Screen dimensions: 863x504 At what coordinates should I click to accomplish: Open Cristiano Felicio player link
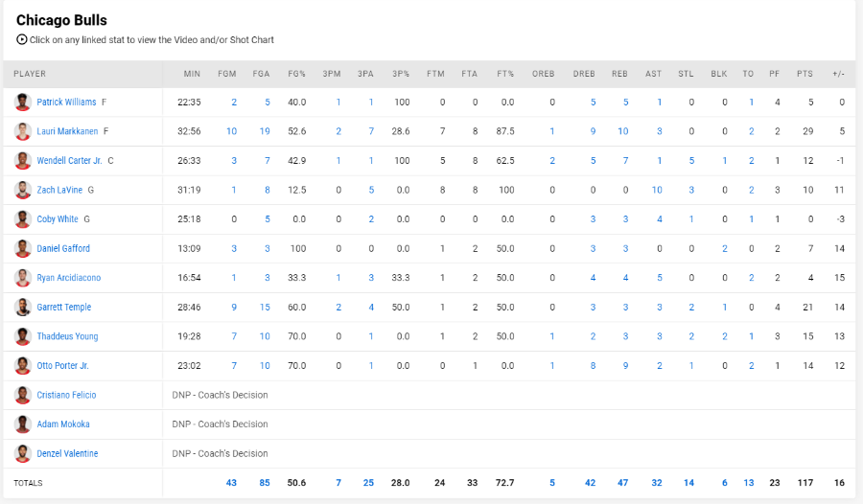tap(66, 395)
